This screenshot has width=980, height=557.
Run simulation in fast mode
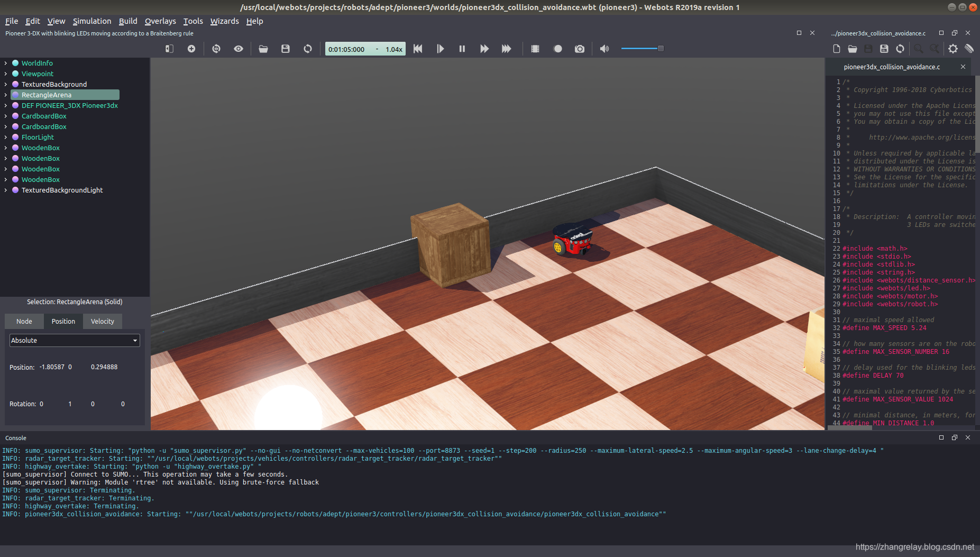(484, 49)
